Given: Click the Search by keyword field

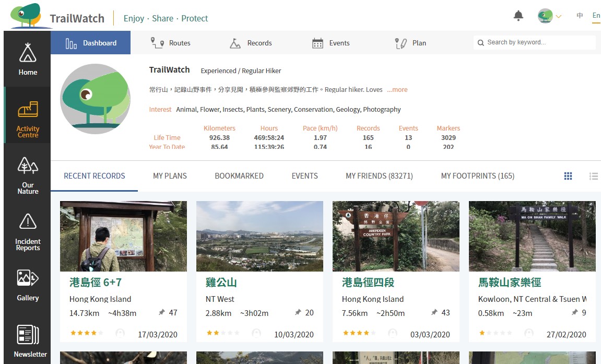Looking at the screenshot, I should tap(538, 42).
